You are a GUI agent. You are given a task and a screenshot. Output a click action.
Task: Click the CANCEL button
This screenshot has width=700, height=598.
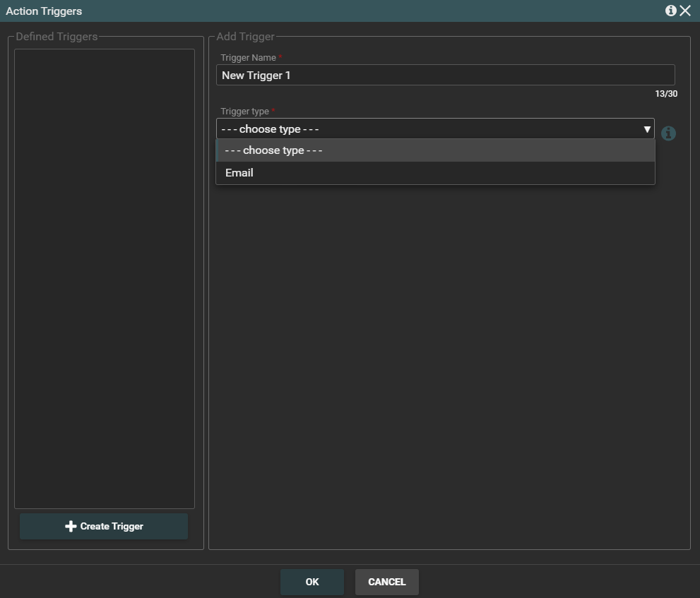tap(387, 582)
